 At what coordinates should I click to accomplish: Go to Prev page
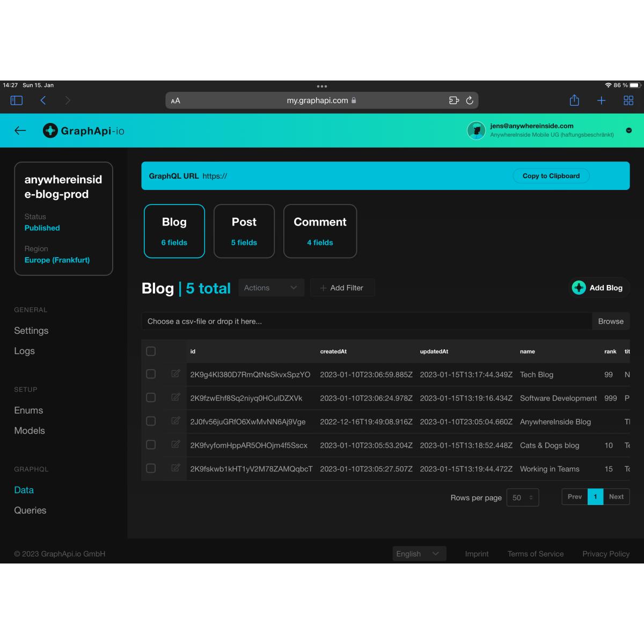[x=575, y=497]
